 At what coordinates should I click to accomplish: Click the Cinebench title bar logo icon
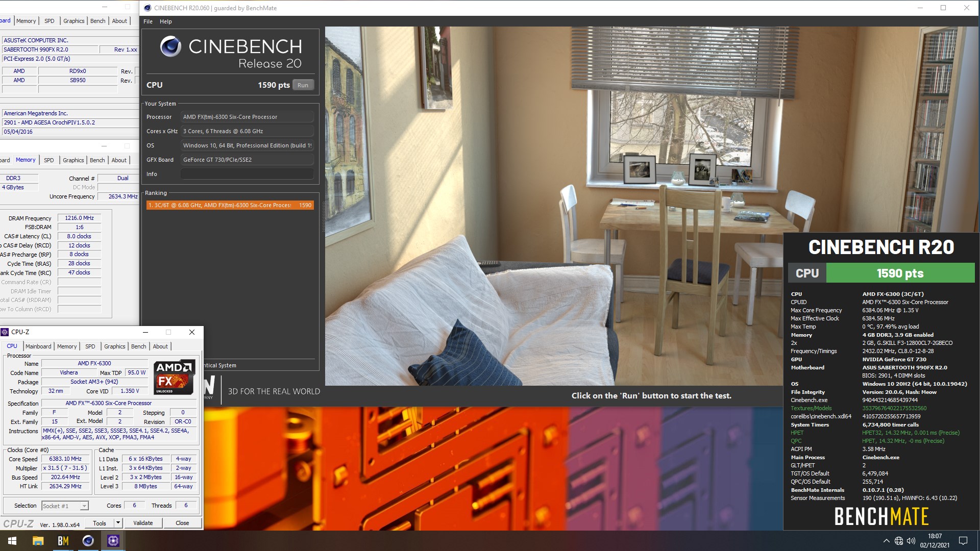148,8
